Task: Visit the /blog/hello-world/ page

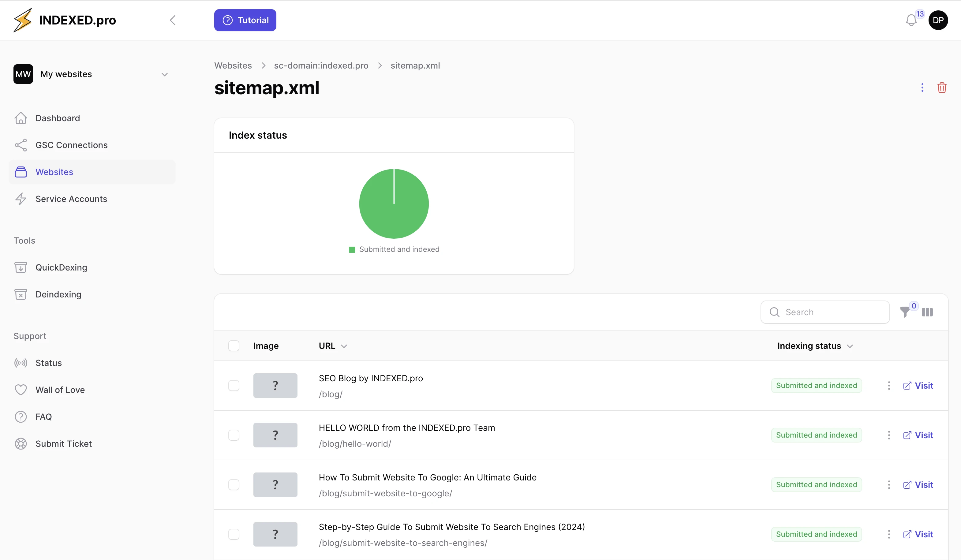Action: 918,435
